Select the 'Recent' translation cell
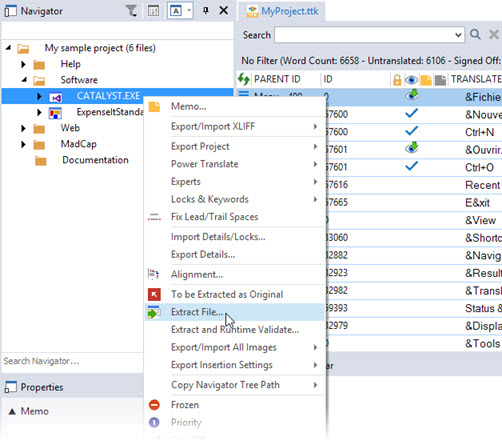Image resolution: width=502 pixels, height=441 pixels. (x=483, y=185)
